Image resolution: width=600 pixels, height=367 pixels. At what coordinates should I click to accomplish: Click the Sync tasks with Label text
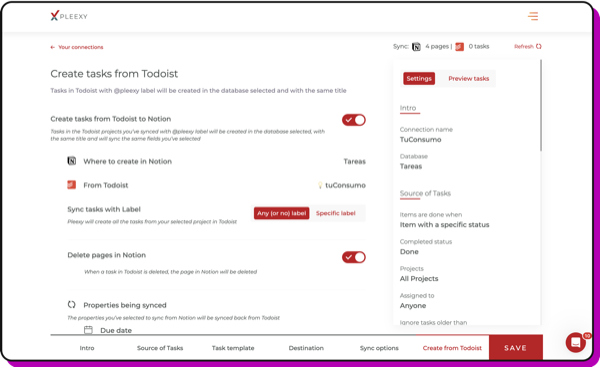(104, 209)
